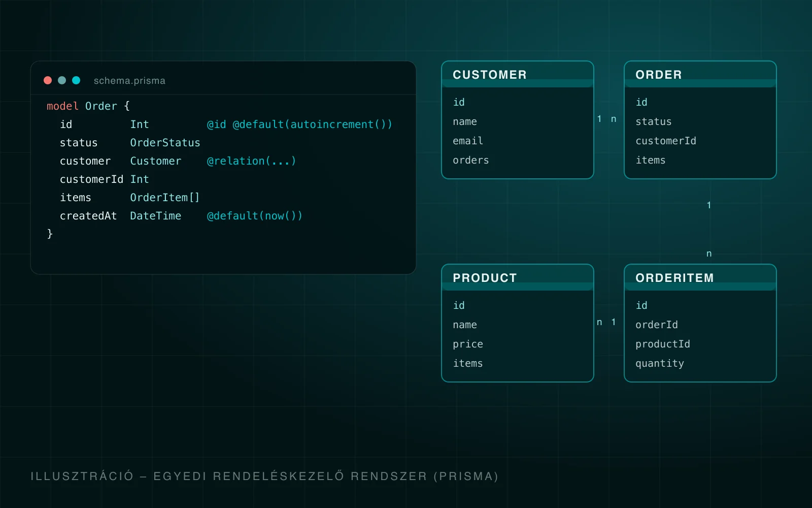Select 'OrderItem[]' type in the code

coord(165,198)
